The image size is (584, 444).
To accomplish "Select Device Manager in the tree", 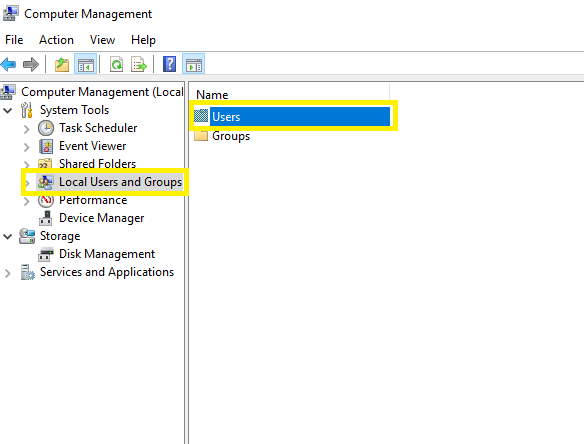I will 101,218.
